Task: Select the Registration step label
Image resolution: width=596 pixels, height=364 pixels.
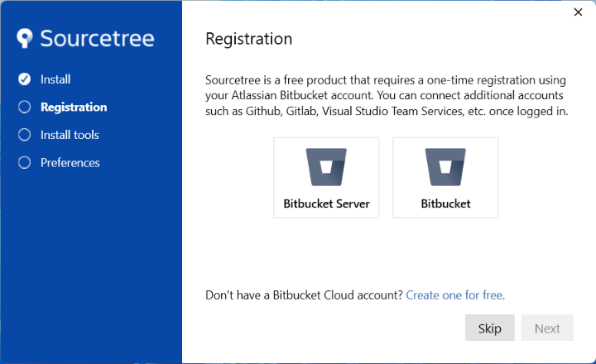Action: [74, 107]
